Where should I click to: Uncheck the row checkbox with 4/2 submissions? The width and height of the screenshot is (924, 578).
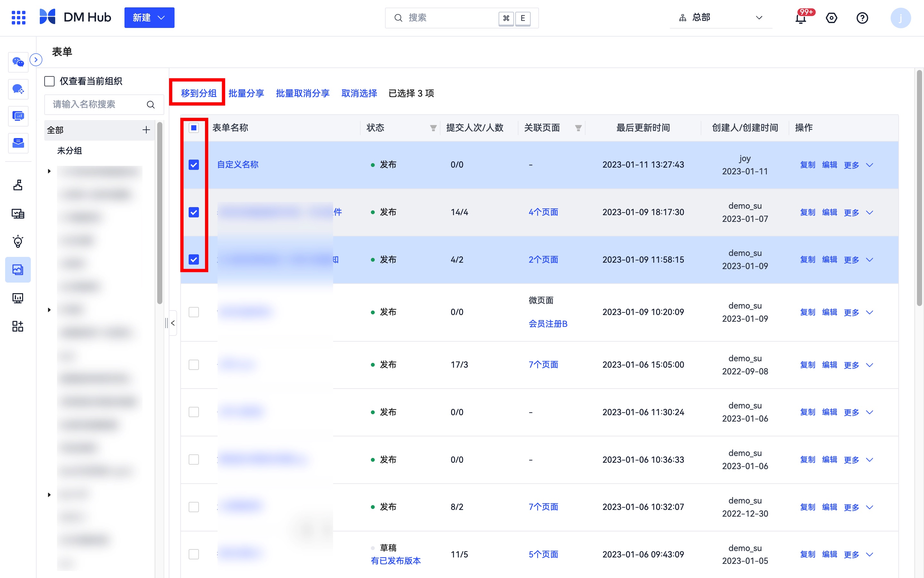[194, 259]
